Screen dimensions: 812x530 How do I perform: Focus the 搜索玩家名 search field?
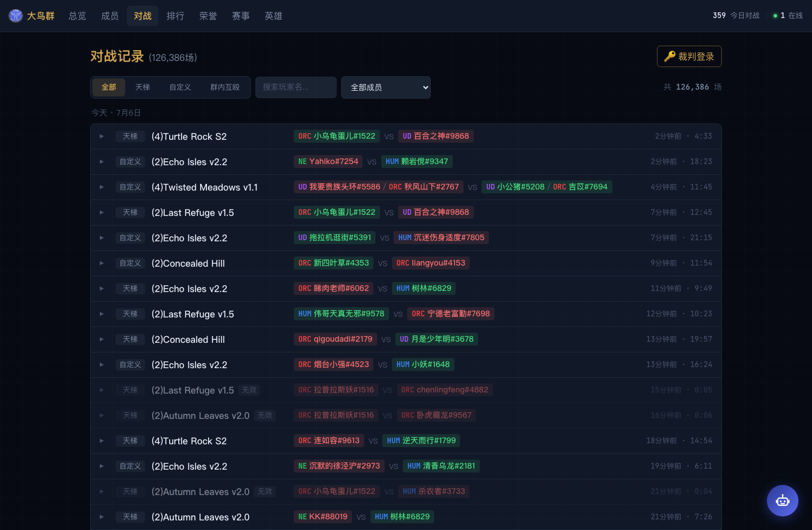(296, 87)
